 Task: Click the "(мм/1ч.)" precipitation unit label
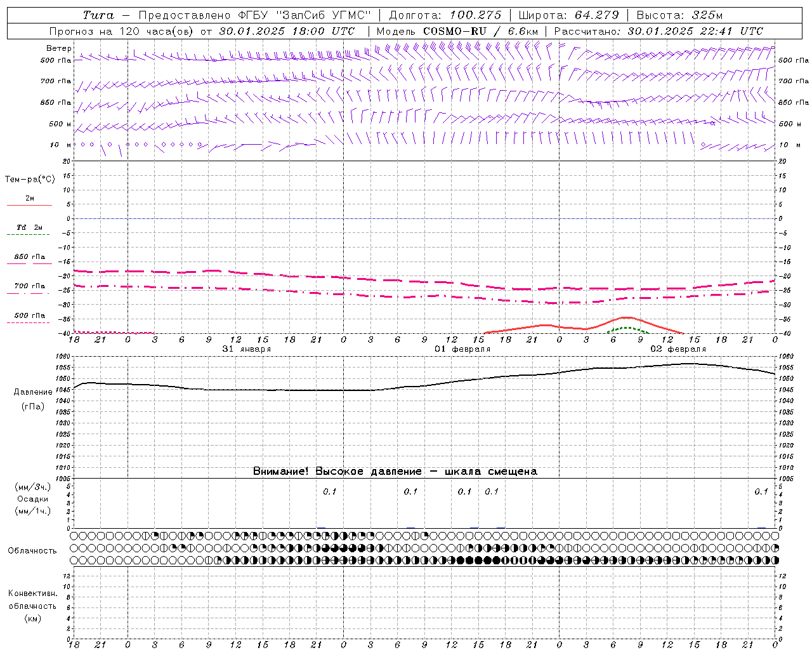point(32,511)
